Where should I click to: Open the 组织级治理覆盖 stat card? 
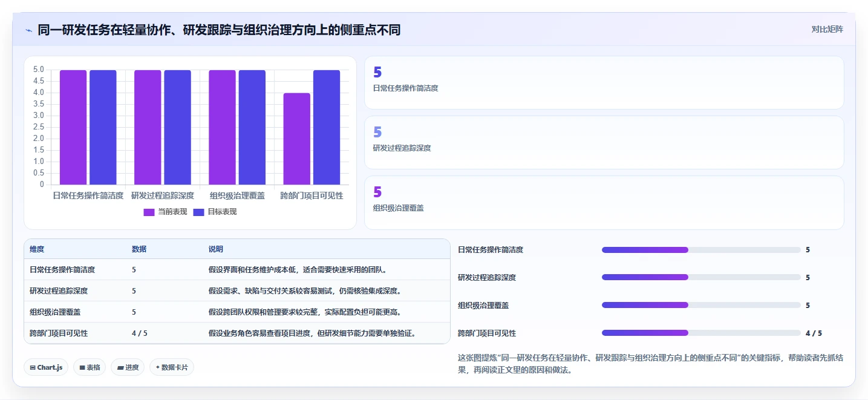[604, 203]
